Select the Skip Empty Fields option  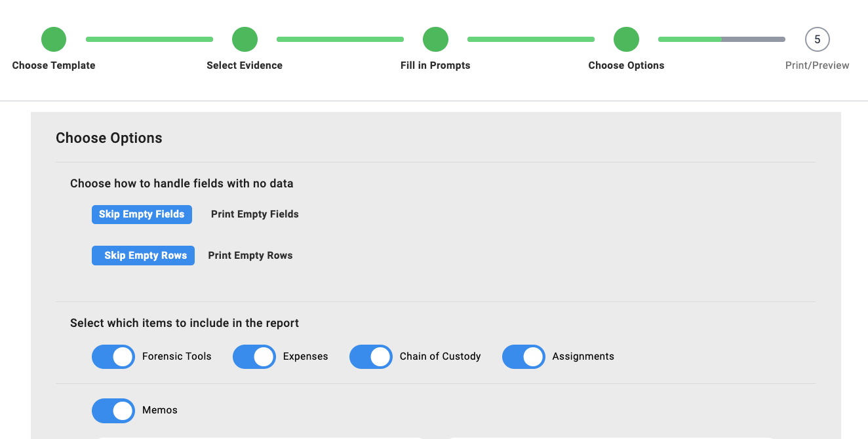142,214
